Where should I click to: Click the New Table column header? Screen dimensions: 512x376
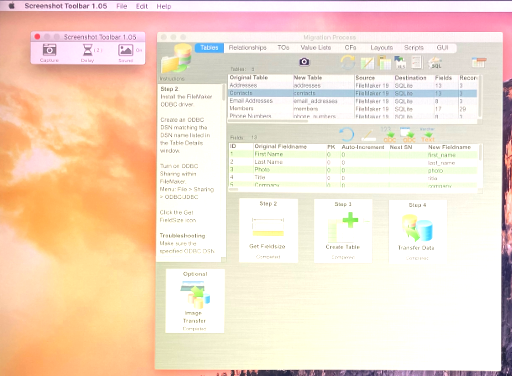pyautogui.click(x=323, y=78)
